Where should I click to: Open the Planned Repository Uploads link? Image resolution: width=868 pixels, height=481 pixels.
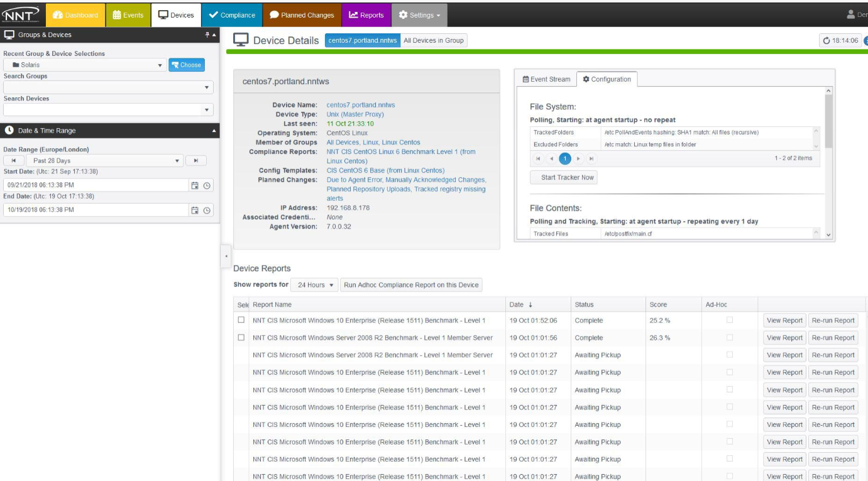370,189
